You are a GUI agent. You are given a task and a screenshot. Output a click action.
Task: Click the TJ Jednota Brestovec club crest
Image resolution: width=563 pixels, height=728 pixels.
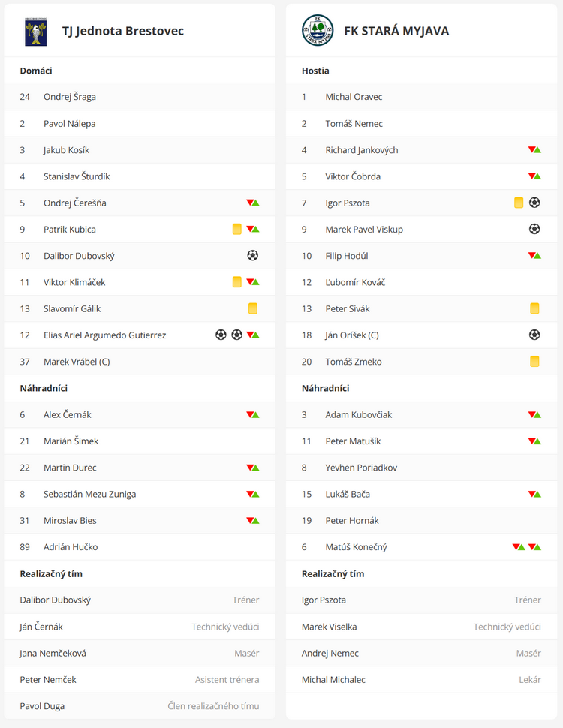click(x=35, y=31)
